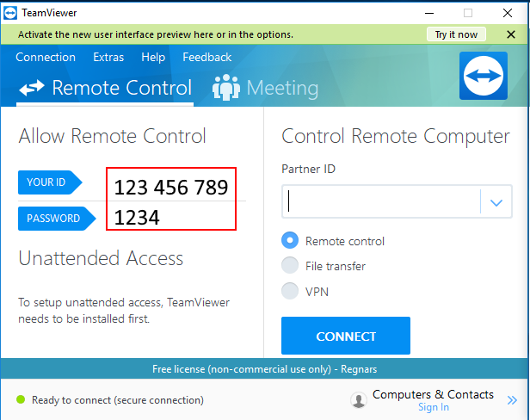Click the green ready status indicator

pos(21,399)
